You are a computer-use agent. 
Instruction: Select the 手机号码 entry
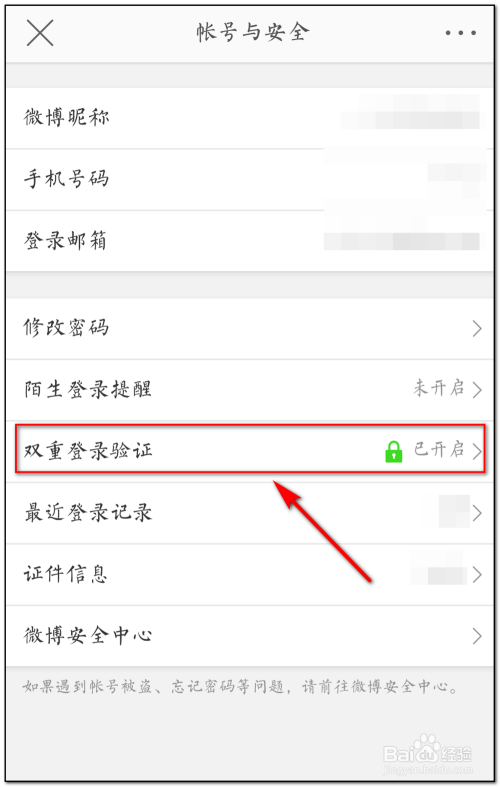(250, 179)
